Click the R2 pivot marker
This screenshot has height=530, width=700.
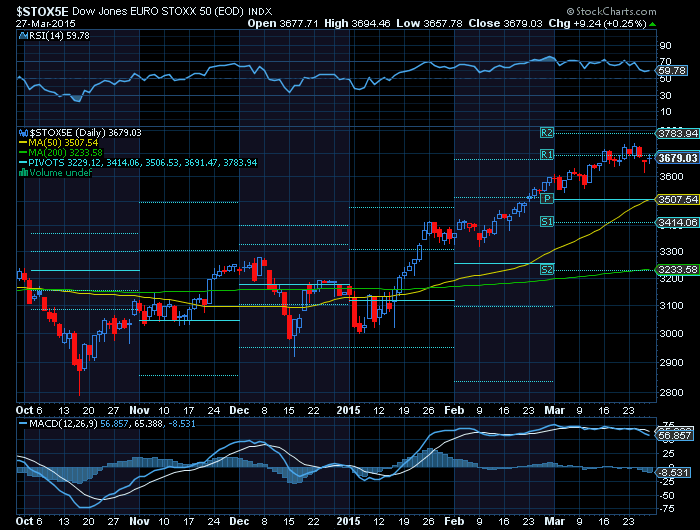547,133
